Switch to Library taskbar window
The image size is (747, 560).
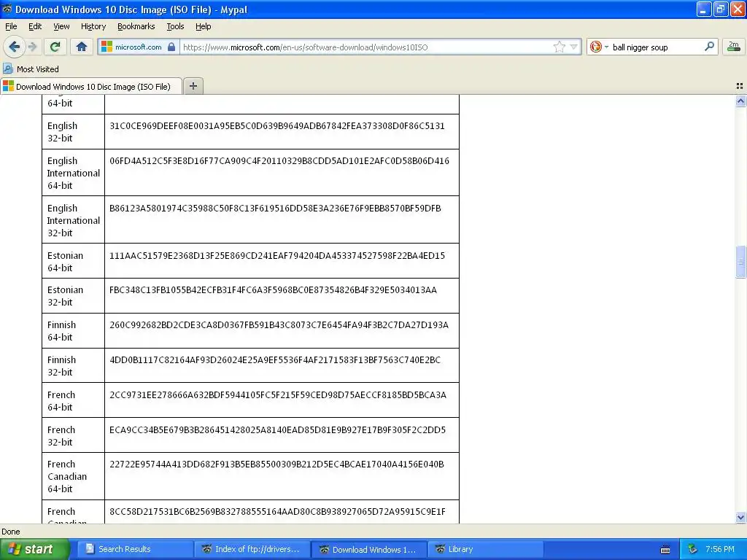pyautogui.click(x=485, y=549)
